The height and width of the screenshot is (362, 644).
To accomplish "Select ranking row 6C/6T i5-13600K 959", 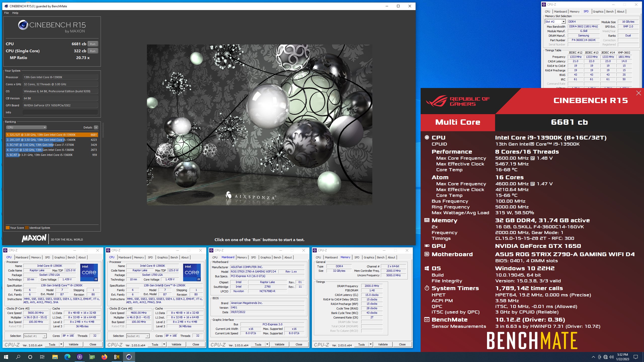I will click(52, 155).
